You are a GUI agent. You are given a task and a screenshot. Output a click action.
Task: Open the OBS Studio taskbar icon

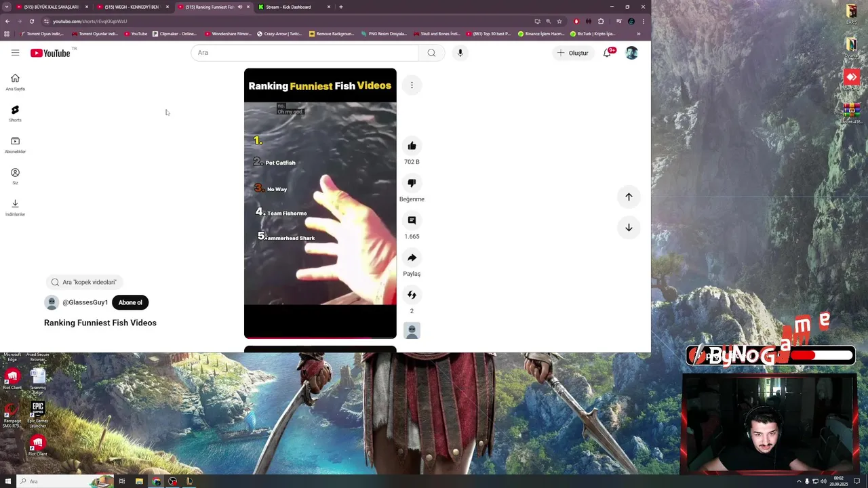click(173, 481)
